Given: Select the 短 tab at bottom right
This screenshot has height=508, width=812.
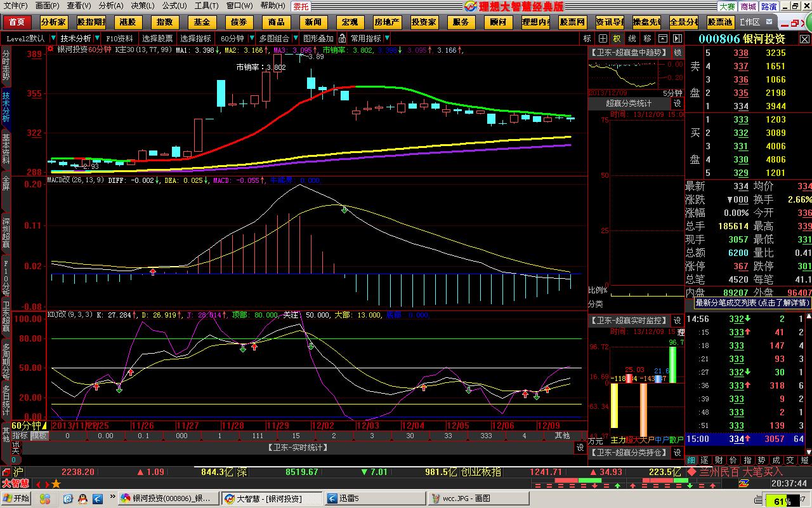Looking at the screenshot, I should point(804,460).
